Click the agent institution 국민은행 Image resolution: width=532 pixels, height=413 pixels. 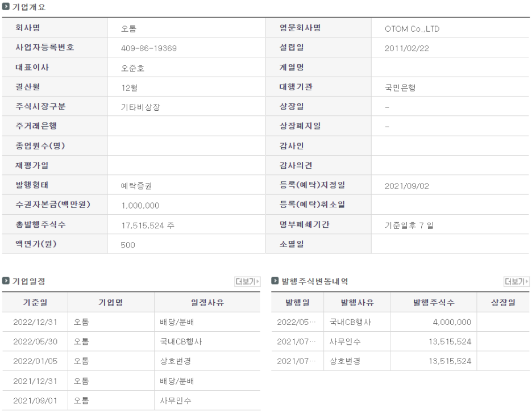pyautogui.click(x=400, y=88)
